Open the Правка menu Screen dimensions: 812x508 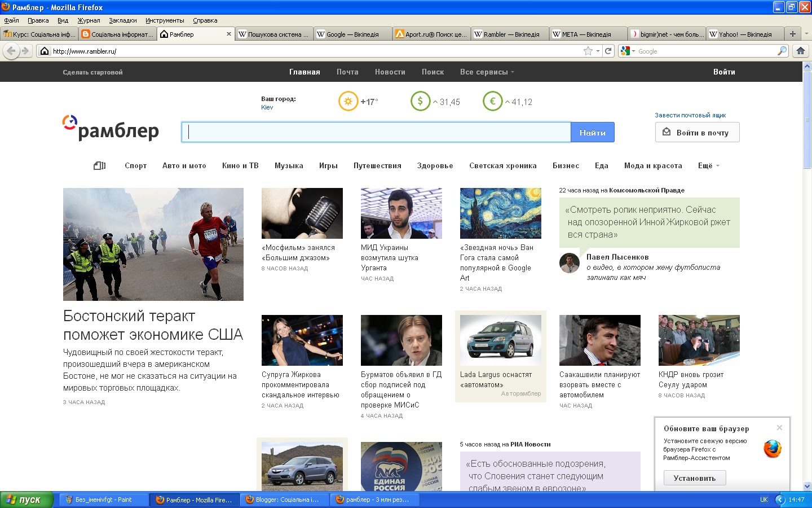point(38,20)
